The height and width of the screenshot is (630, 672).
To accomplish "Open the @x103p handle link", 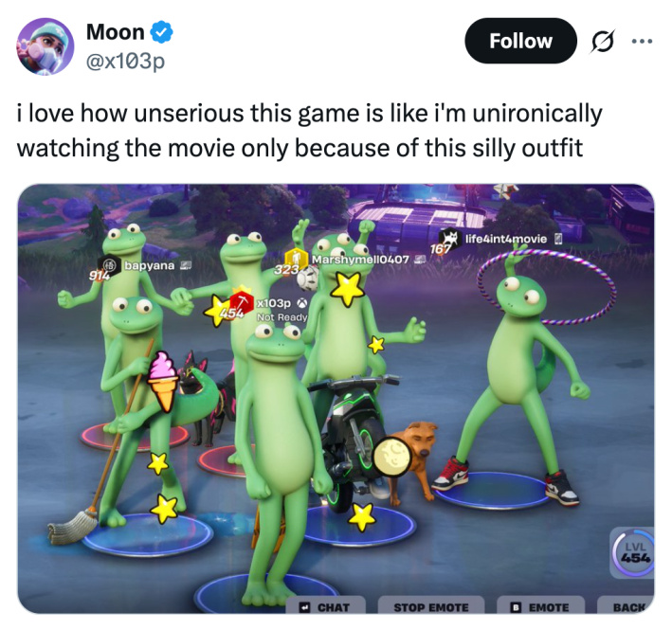I will [x=125, y=62].
